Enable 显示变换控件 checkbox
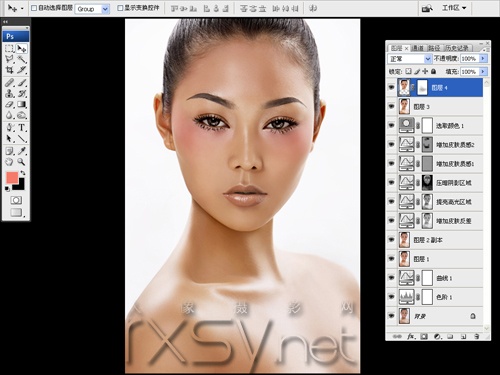500x375 pixels. point(120,8)
